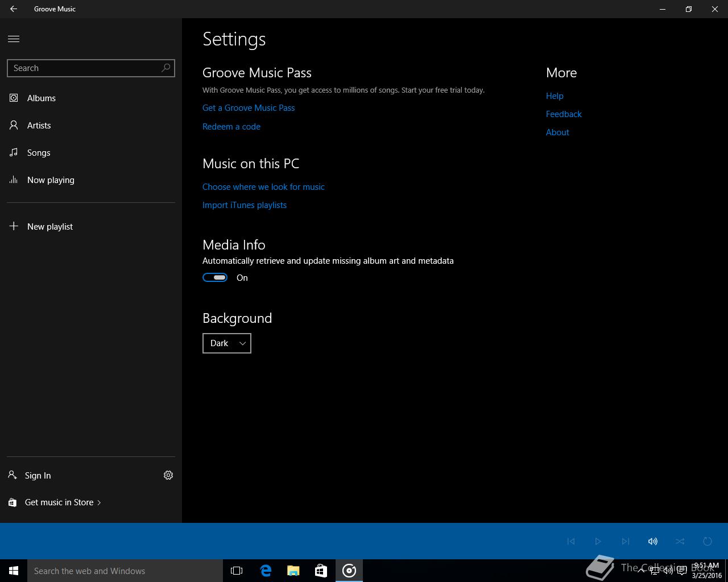The image size is (728, 582).
Task: Click the Albums disc icon
Action: (14, 98)
